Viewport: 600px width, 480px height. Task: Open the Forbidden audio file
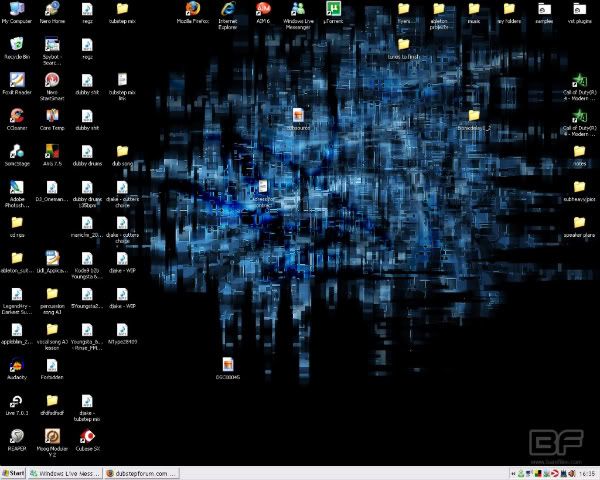tap(52, 369)
